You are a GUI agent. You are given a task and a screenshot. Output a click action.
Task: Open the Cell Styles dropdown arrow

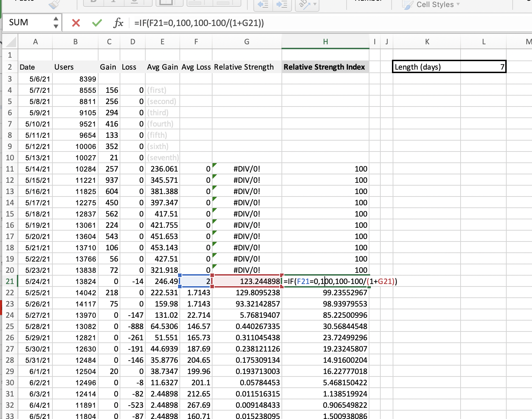pos(458,5)
